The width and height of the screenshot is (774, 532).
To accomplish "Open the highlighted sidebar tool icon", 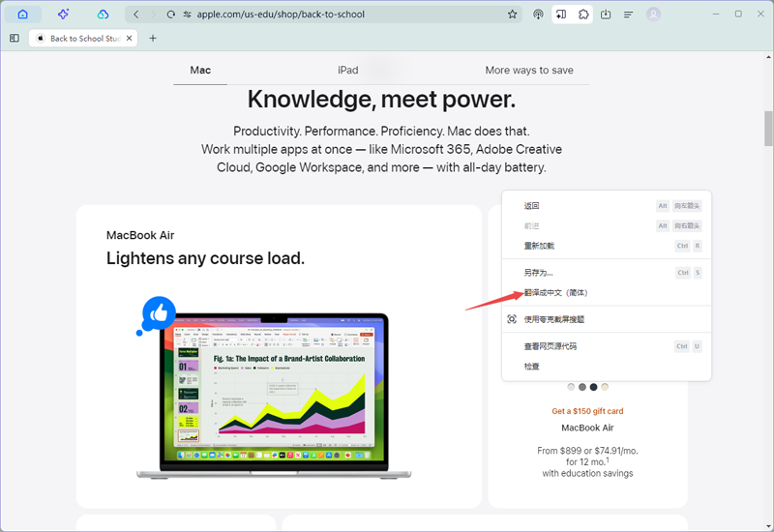I will click(x=561, y=15).
